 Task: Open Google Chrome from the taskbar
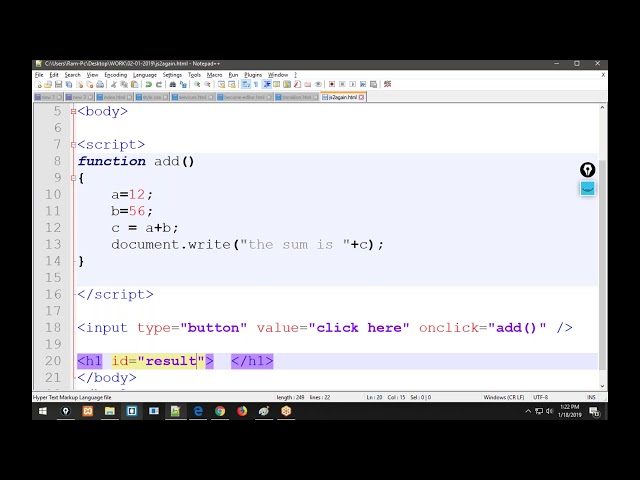coord(220,411)
